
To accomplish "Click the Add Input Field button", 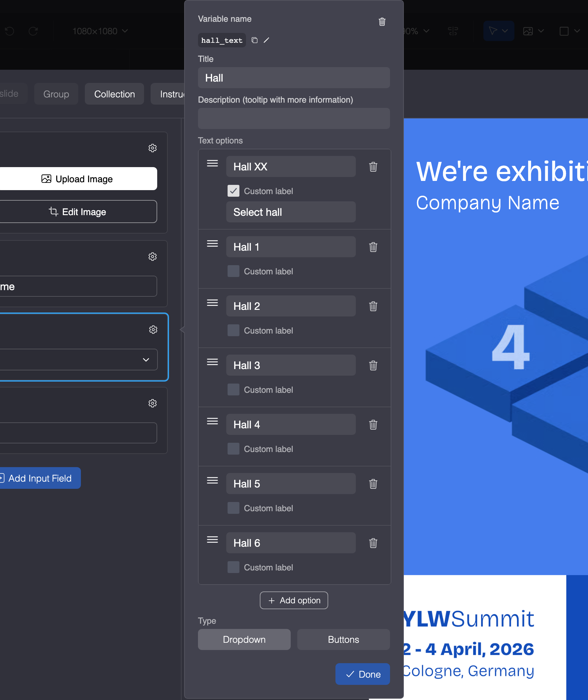I will point(40,478).
